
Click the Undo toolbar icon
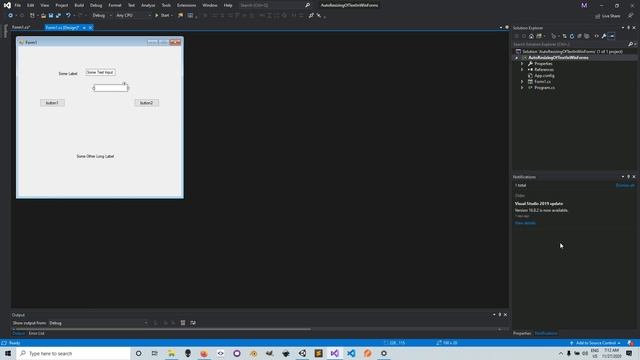click(x=68, y=16)
